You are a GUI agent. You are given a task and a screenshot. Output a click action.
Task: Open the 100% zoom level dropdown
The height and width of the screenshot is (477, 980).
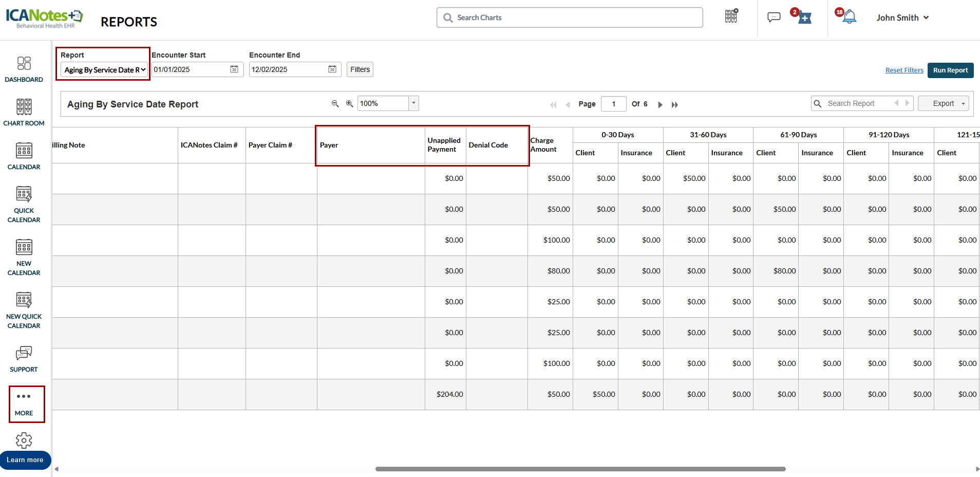413,103
